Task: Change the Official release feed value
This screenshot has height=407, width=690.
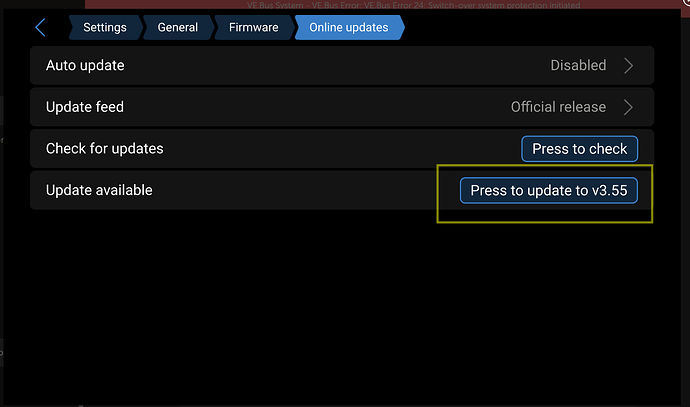Action: (x=558, y=107)
